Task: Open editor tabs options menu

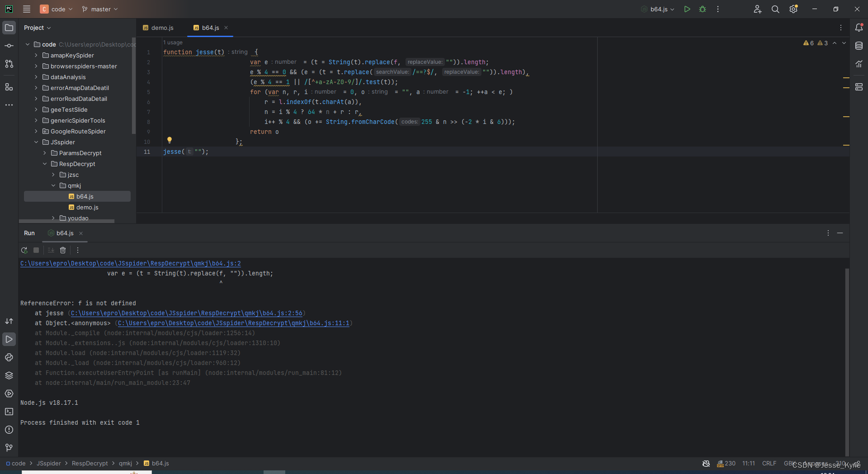Action: coord(841,28)
